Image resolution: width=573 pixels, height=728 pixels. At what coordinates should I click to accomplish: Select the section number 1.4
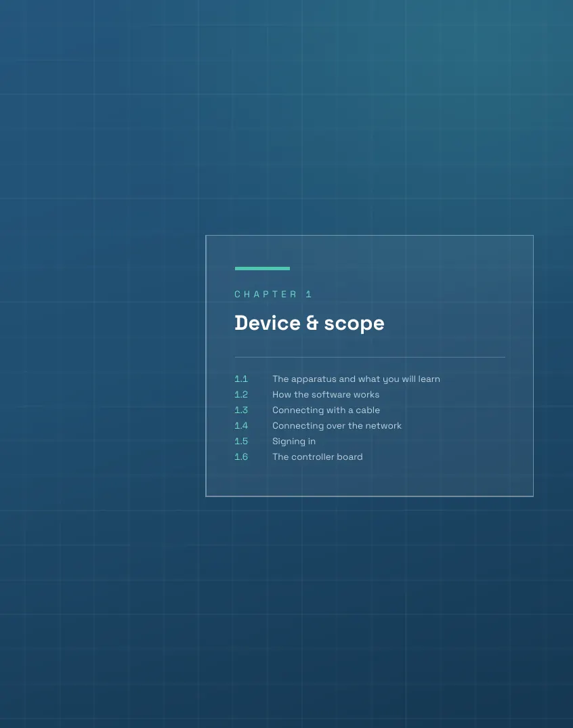point(241,425)
